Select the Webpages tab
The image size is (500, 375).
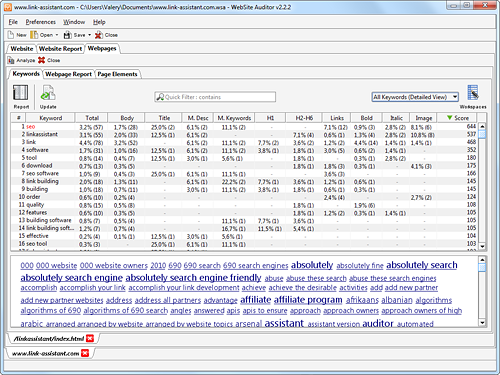[x=102, y=48]
